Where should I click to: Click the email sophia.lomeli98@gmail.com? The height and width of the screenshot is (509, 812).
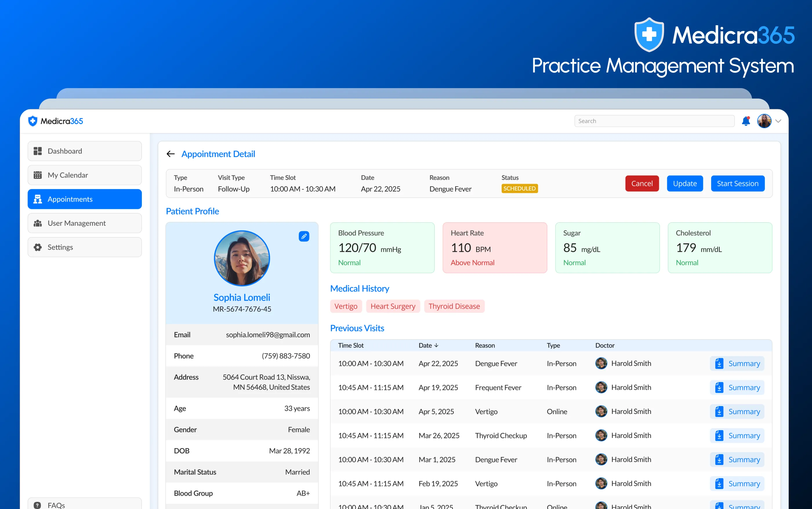point(268,335)
